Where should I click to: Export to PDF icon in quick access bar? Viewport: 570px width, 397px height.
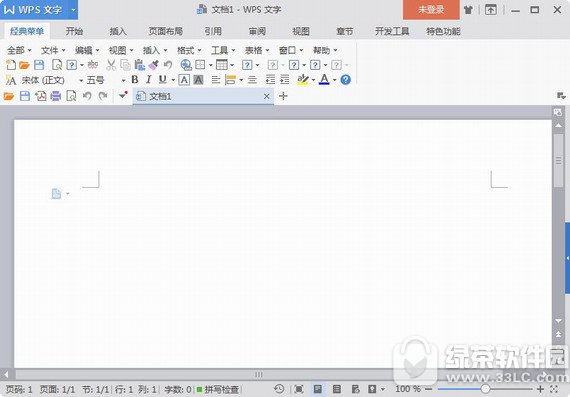pos(40,96)
